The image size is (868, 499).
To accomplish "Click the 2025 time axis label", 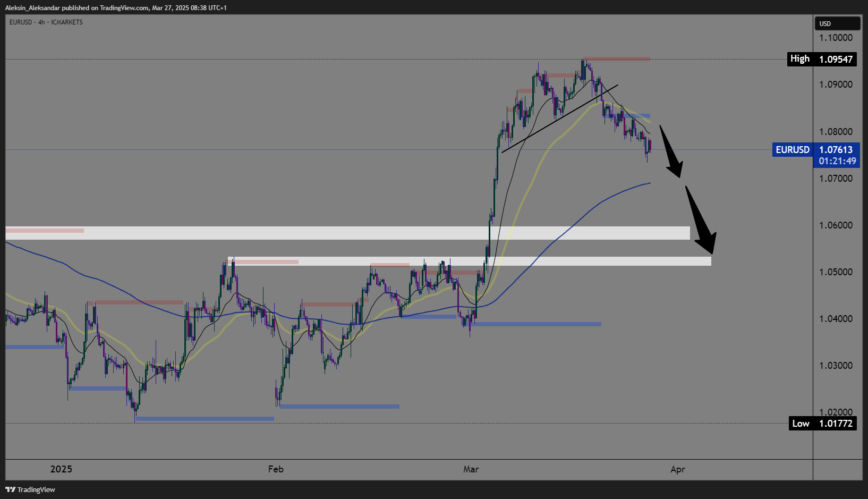I will (x=61, y=469).
